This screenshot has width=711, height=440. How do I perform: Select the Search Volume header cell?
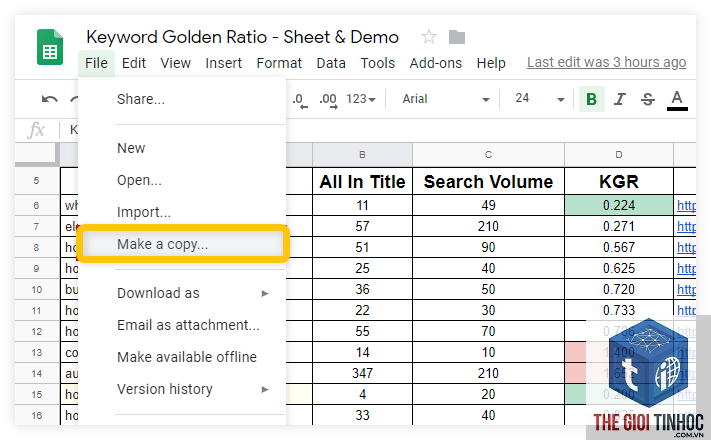[488, 181]
